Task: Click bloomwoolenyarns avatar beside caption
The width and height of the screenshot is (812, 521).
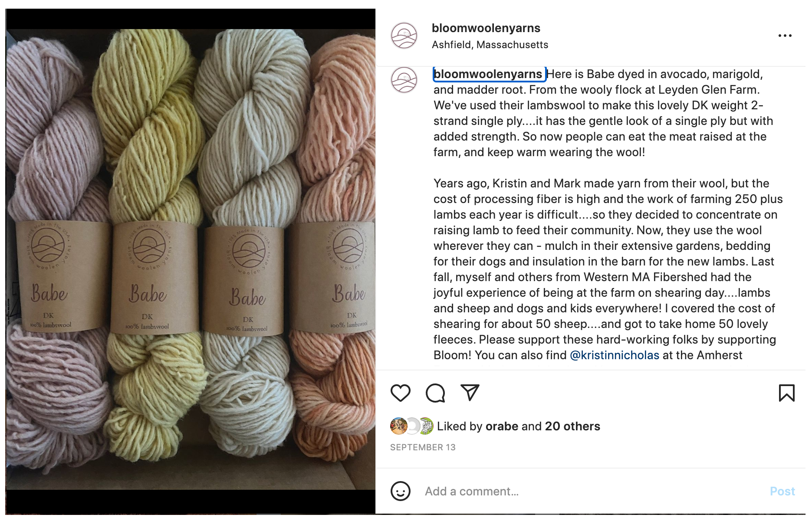Action: [404, 80]
